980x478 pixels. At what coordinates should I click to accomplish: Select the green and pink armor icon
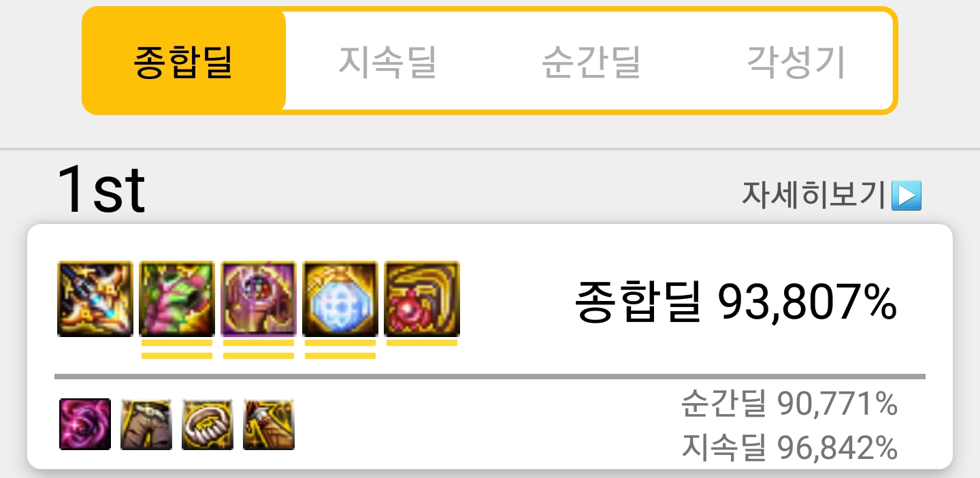tap(177, 299)
